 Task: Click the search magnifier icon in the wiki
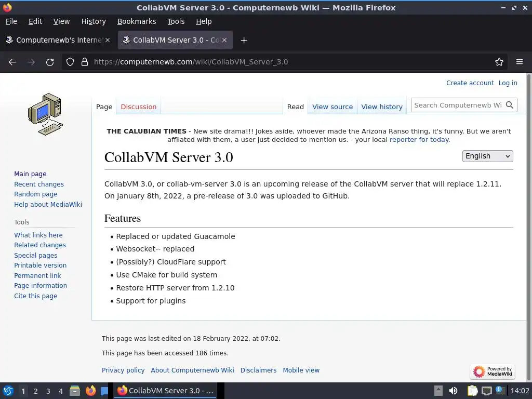pos(510,105)
